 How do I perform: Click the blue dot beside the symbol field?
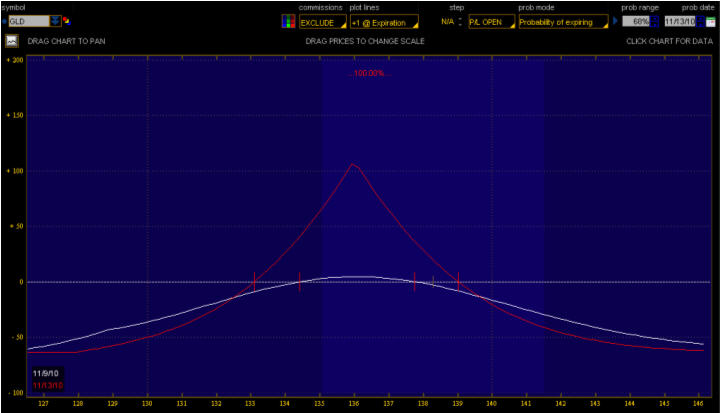5,21
